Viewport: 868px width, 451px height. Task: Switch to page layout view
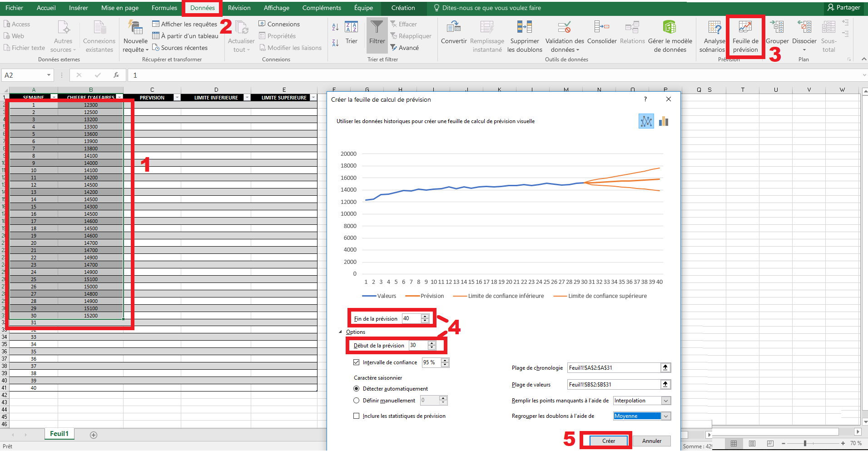click(x=752, y=443)
